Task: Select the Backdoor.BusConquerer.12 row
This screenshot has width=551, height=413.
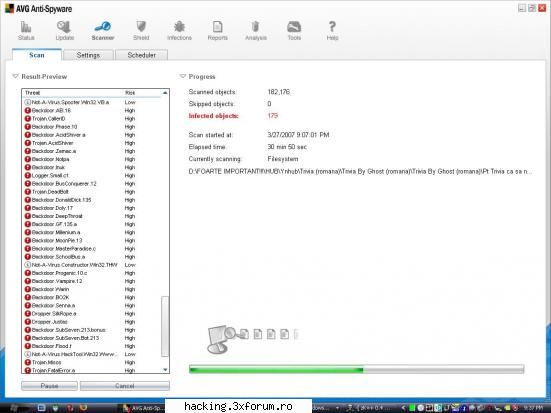Action: point(92,183)
